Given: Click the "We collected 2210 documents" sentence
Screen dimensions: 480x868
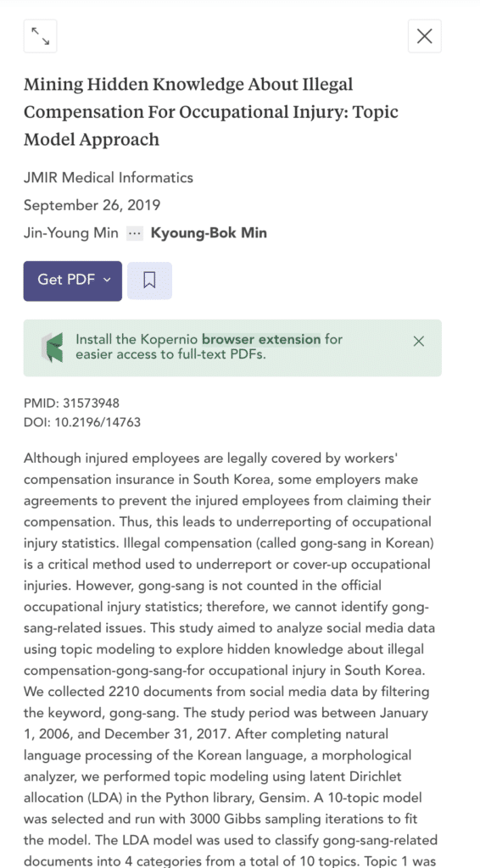Looking at the screenshot, I should pos(226,702).
